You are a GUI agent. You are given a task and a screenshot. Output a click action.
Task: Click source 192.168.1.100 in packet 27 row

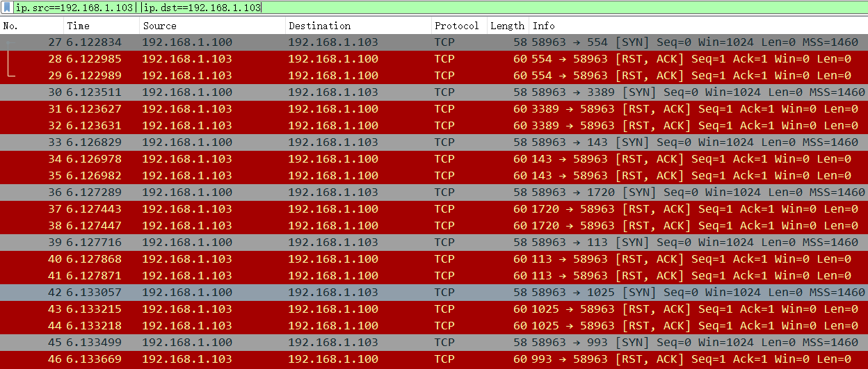(x=187, y=42)
